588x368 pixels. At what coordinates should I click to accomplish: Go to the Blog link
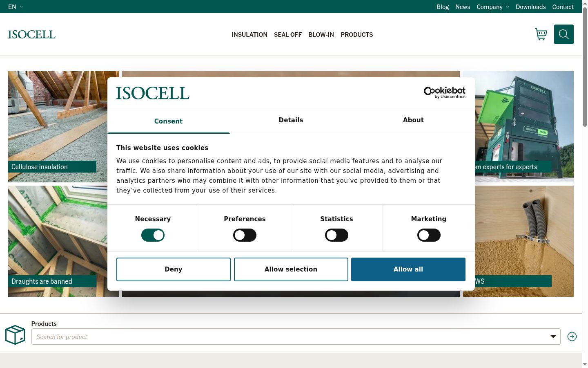[x=443, y=7]
